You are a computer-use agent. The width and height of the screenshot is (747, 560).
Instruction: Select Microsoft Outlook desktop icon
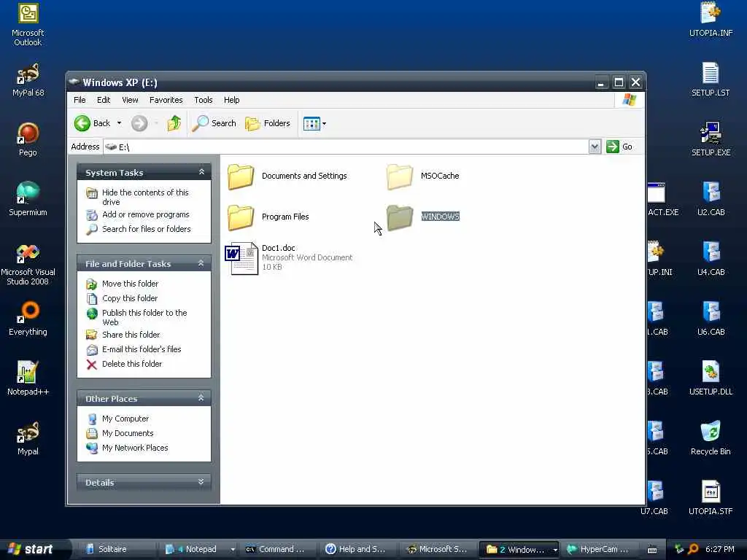[28, 25]
